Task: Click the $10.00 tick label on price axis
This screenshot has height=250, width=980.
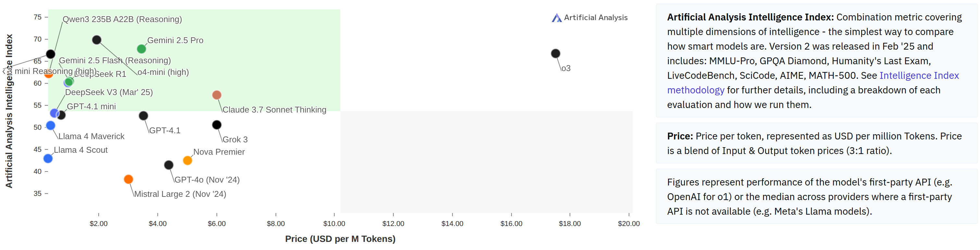Action: pos(334,223)
